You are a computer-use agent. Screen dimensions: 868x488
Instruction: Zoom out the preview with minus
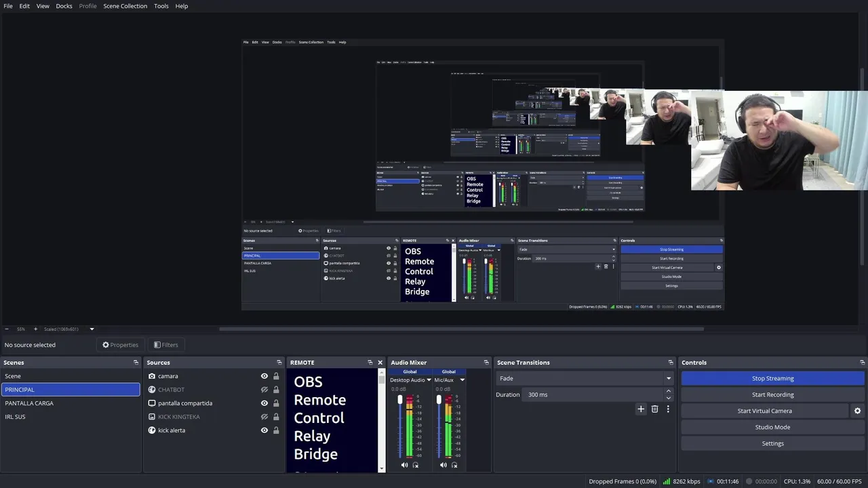pyautogui.click(x=7, y=329)
